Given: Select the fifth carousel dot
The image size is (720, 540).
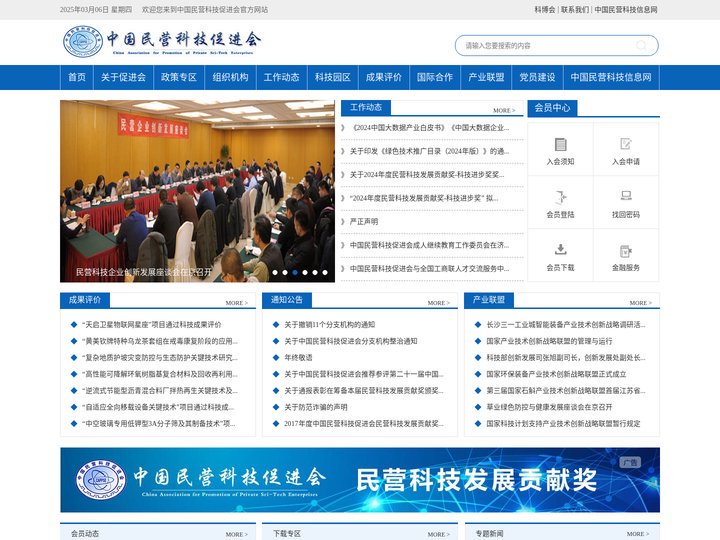Looking at the screenshot, I should (x=315, y=272).
